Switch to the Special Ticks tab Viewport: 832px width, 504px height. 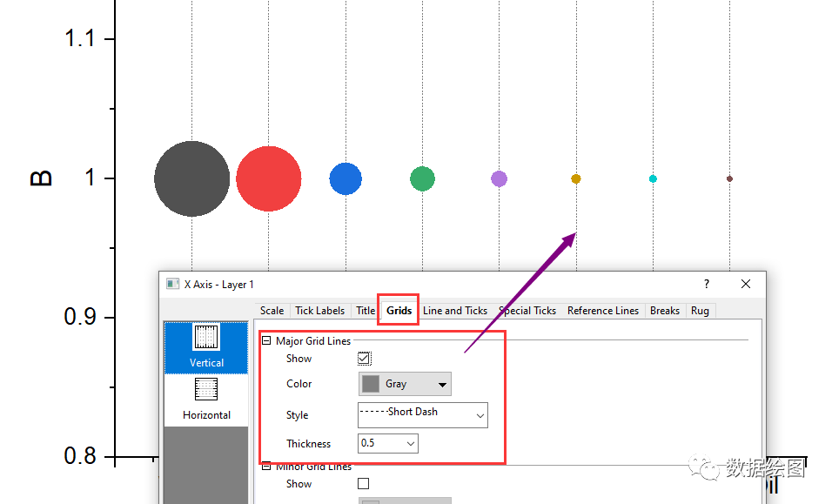527,311
